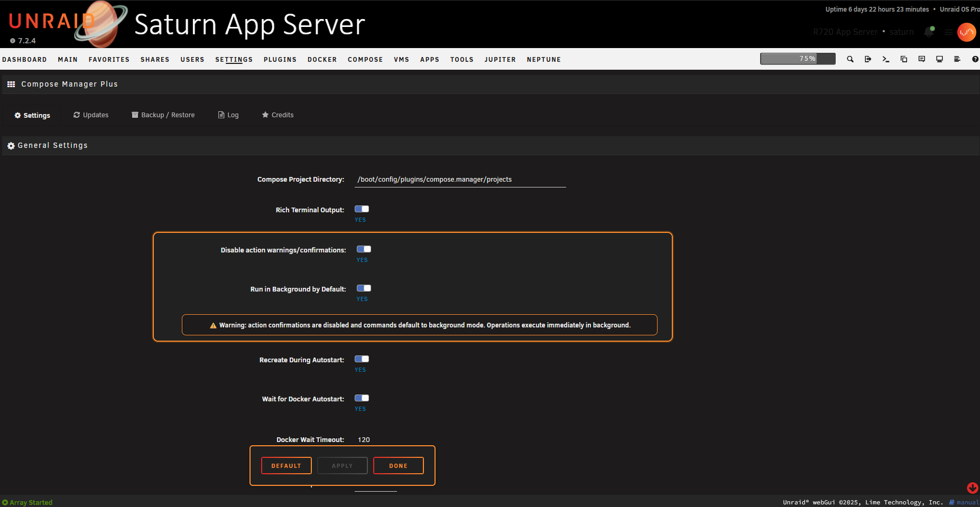The image size is (980, 507).
Task: Toggle Wait for Docker Autostart switch
Action: click(362, 398)
